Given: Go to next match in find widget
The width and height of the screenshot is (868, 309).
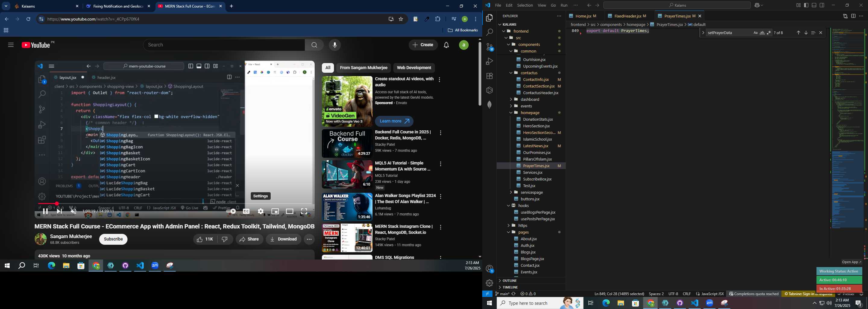Looking at the screenshot, I should point(806,33).
